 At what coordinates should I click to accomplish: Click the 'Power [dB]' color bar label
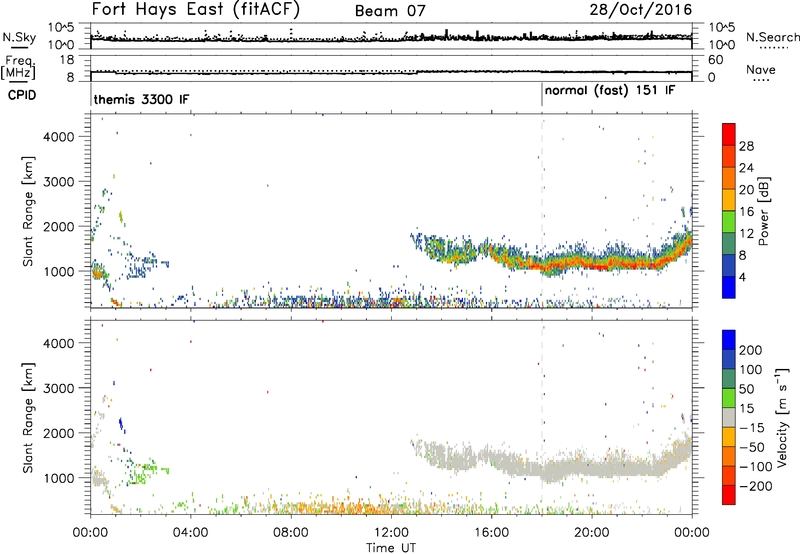coord(763,211)
